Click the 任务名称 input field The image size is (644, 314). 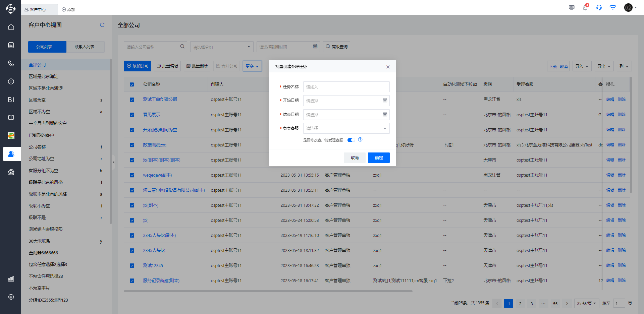pyautogui.click(x=346, y=86)
